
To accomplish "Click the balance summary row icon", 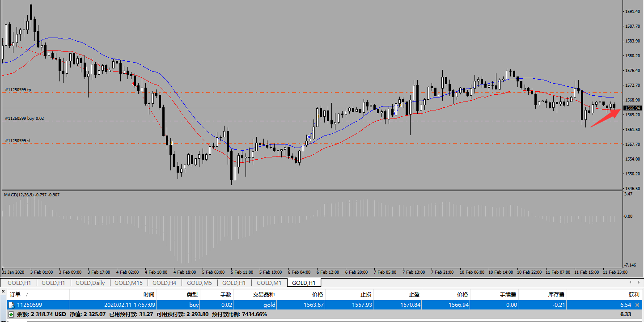I will pyautogui.click(x=11, y=314).
